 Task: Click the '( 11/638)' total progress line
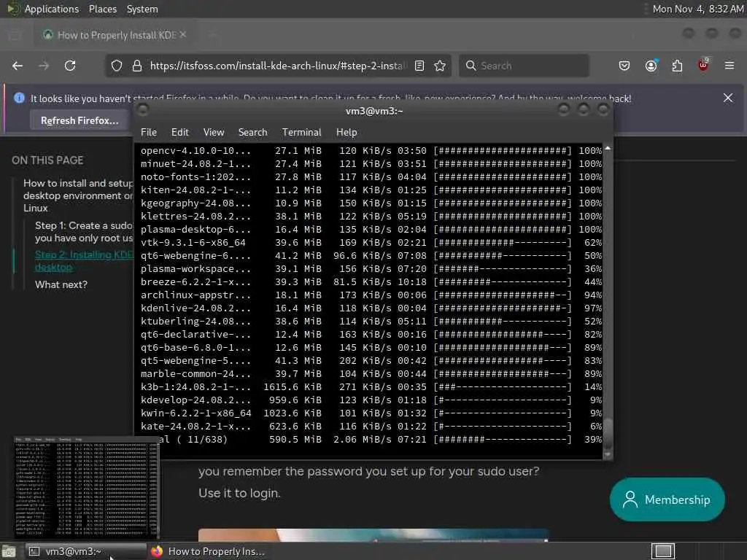tap(381, 440)
